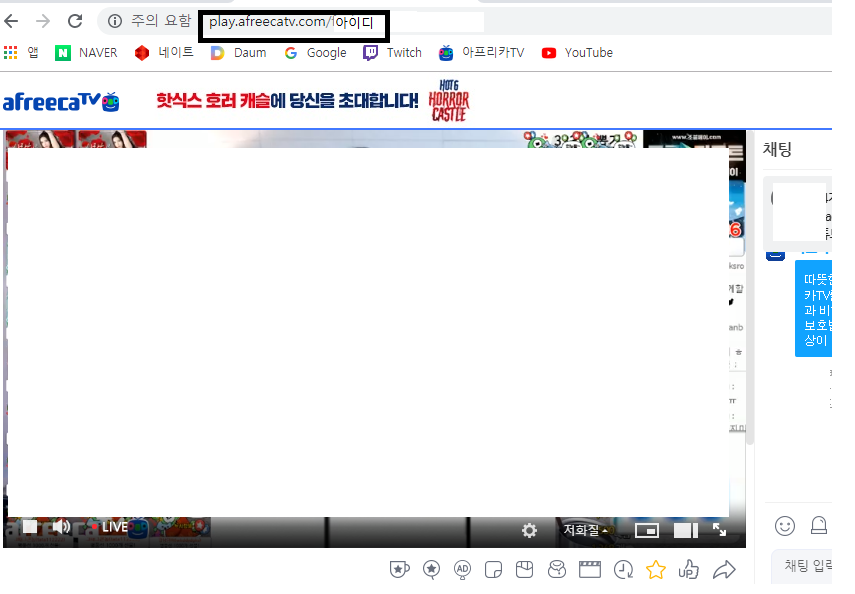Screen dimensions: 855x594
Task: Enter fullscreen video mode
Action: (719, 530)
